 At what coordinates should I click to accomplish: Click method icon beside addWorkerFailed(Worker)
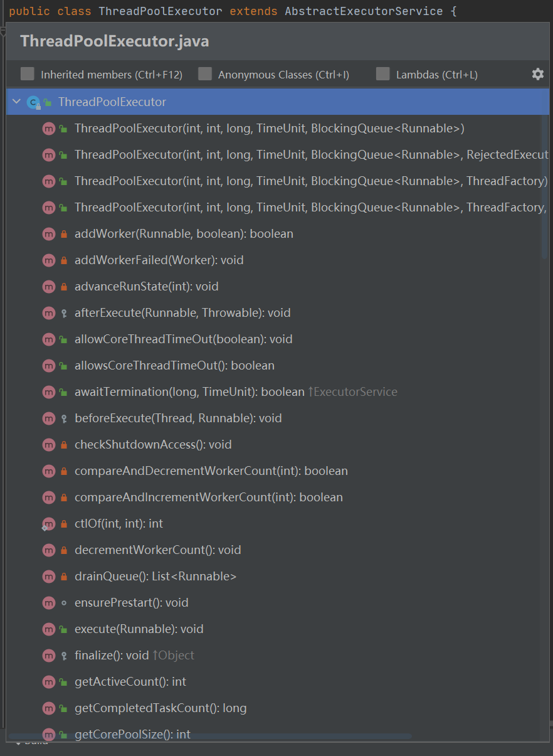point(49,260)
